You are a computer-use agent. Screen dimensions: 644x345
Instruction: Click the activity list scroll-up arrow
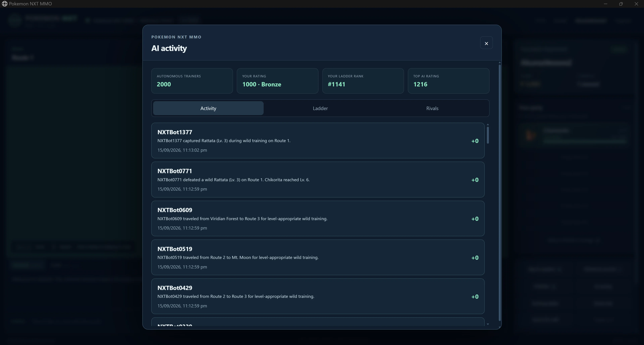(488, 125)
